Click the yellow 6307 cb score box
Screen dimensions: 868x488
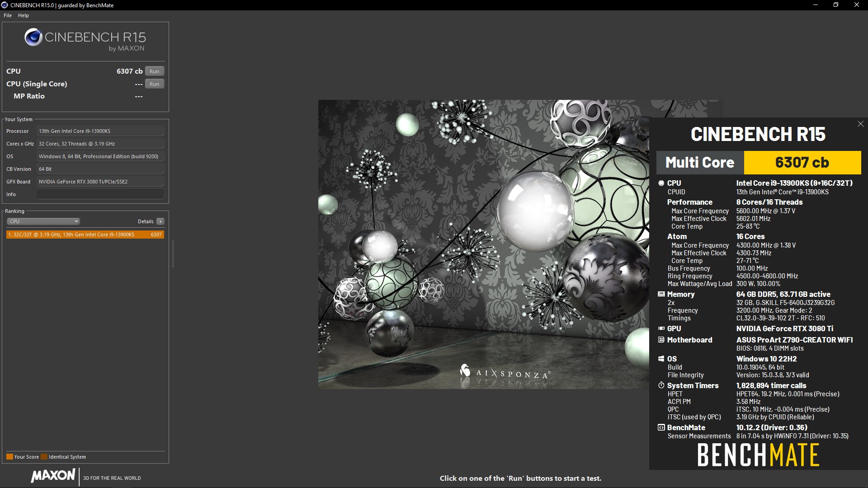[x=802, y=163]
